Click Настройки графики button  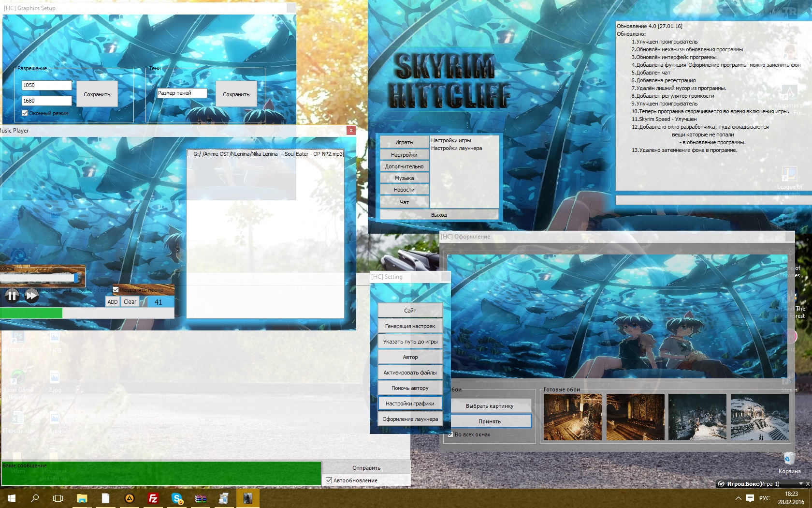point(410,403)
